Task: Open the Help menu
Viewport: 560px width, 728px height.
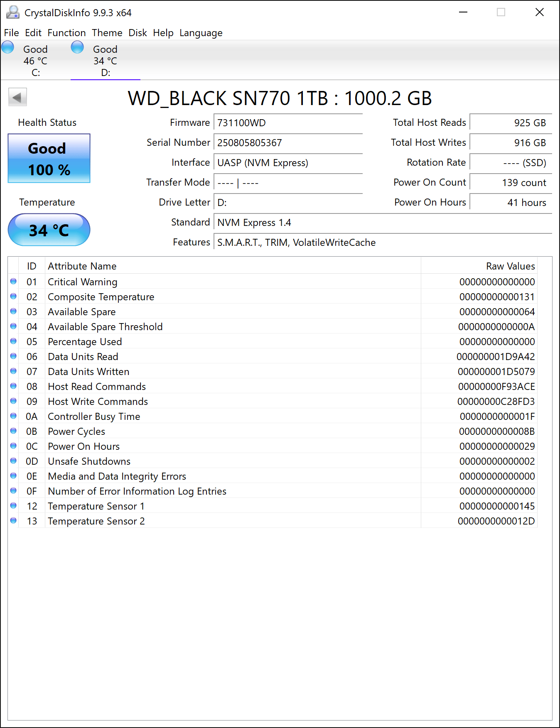Action: (163, 33)
